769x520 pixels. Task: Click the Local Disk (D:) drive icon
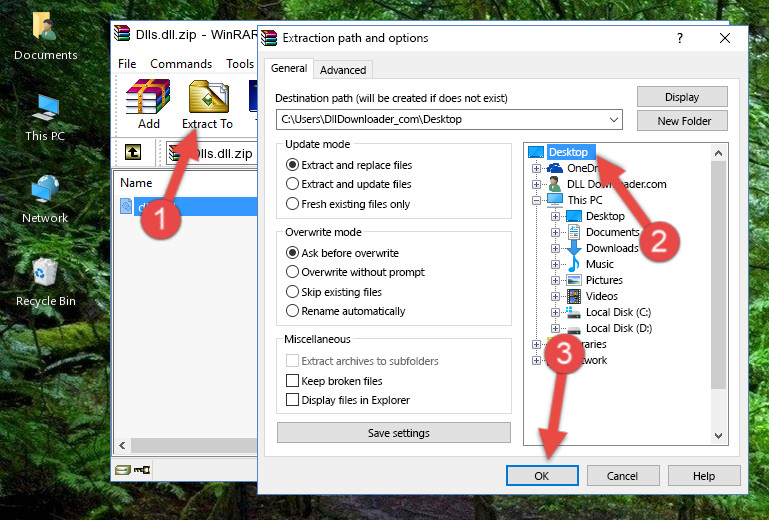(574, 329)
